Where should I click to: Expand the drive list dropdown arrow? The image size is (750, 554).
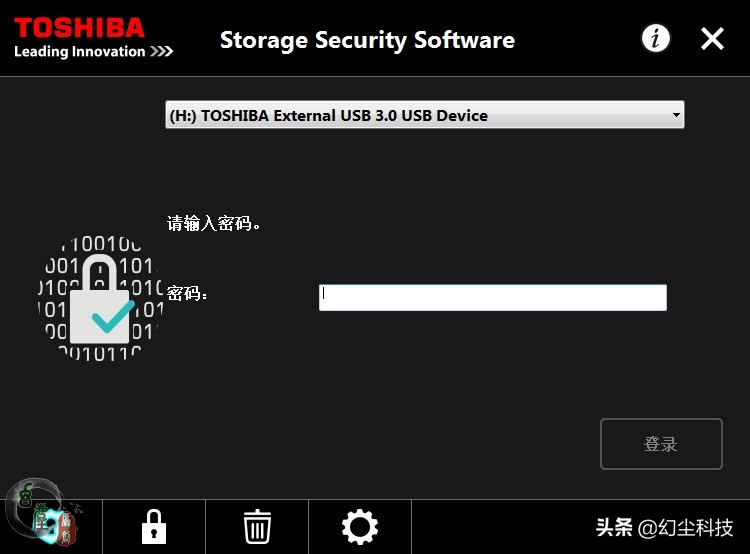click(x=676, y=115)
